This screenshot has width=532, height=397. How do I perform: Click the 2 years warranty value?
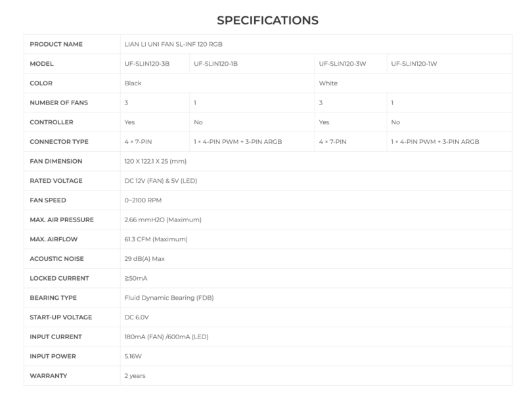(x=135, y=376)
